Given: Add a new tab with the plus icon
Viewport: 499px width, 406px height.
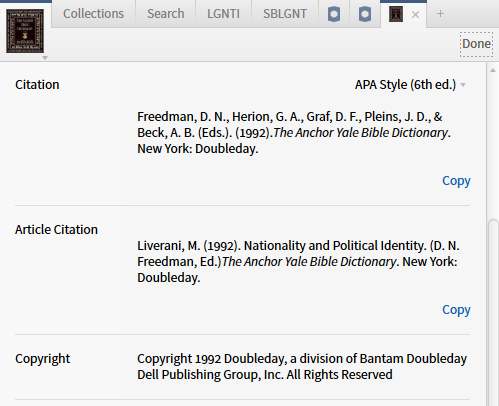Looking at the screenshot, I should pos(440,14).
